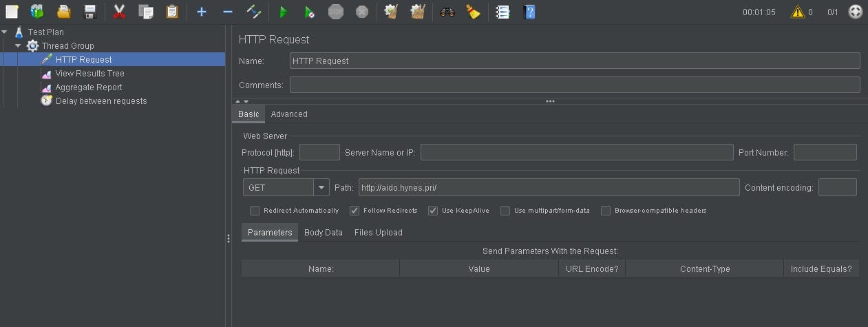Click the Comments input field
The height and width of the screenshot is (327, 868).
point(575,85)
